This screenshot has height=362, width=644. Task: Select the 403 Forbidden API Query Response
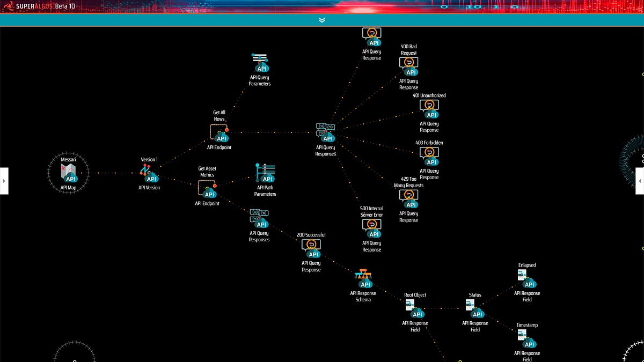[x=430, y=158]
